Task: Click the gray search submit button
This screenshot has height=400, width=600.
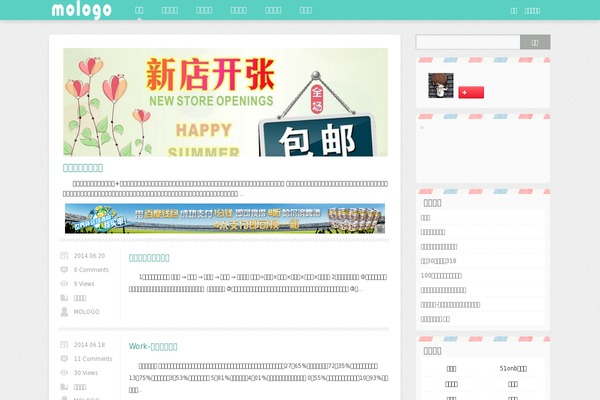Action: (x=535, y=42)
